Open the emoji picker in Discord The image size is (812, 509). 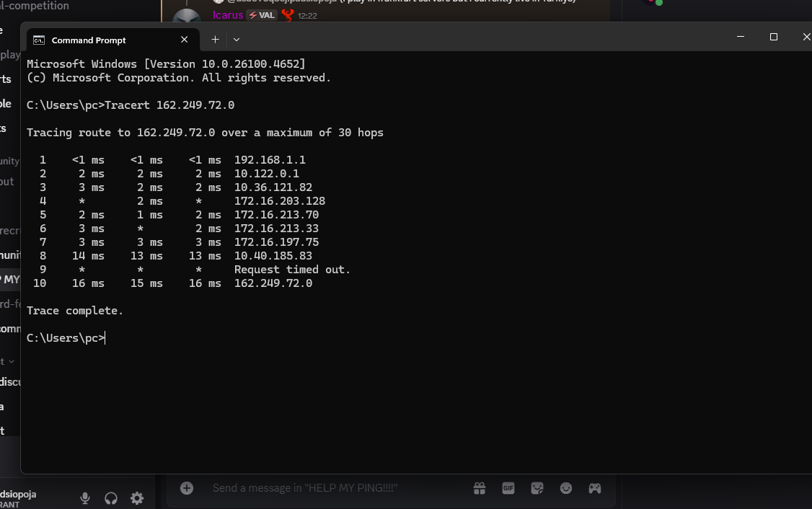click(566, 488)
